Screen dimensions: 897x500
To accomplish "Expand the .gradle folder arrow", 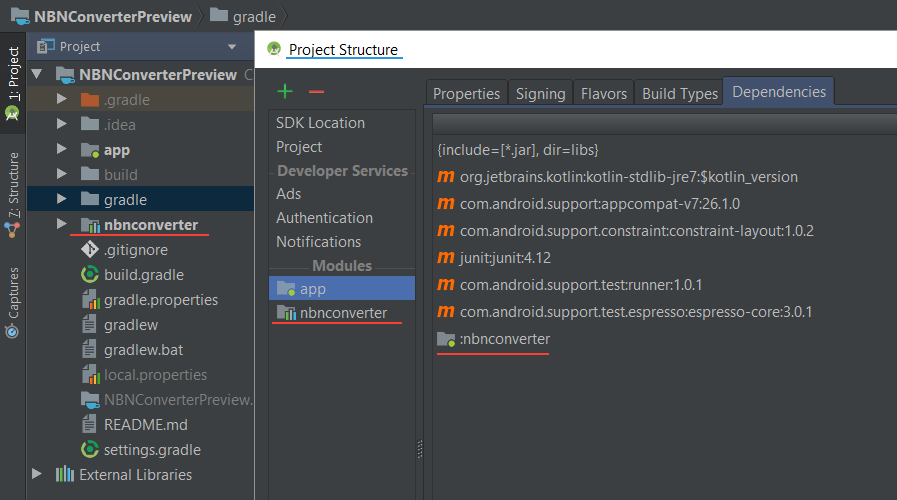I will point(62,99).
